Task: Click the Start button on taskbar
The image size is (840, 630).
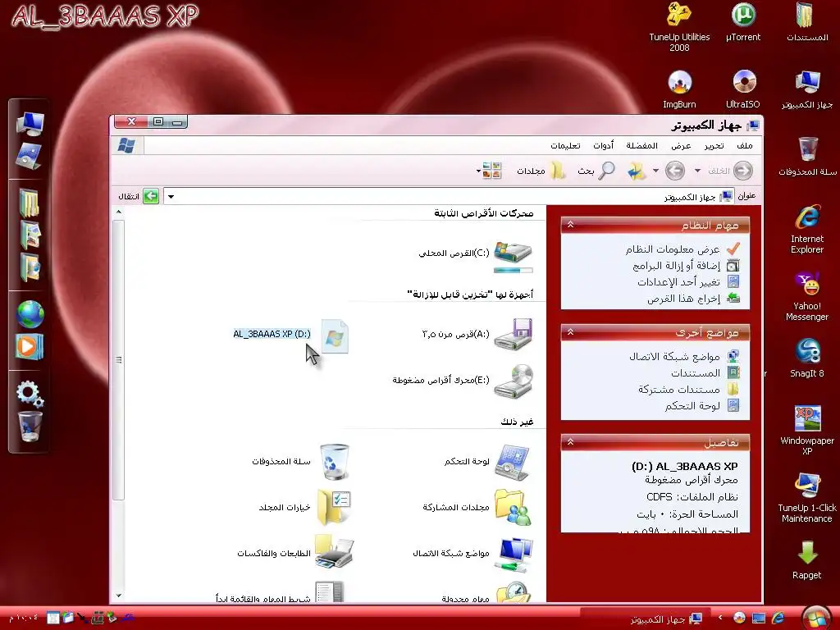Action: tap(816, 618)
